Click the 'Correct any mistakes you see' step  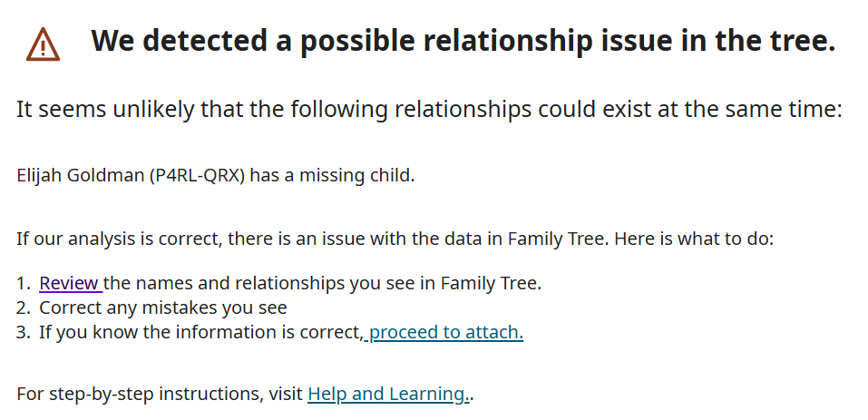tap(163, 308)
